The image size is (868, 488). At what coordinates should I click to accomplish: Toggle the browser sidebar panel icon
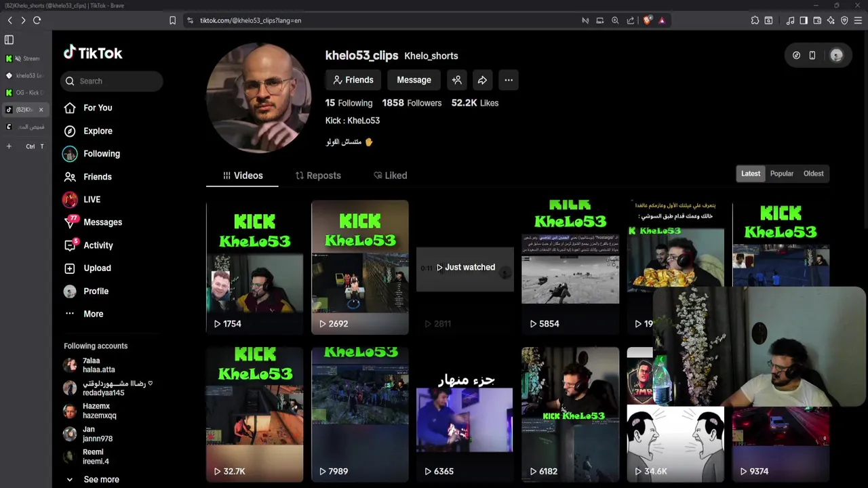click(x=804, y=20)
